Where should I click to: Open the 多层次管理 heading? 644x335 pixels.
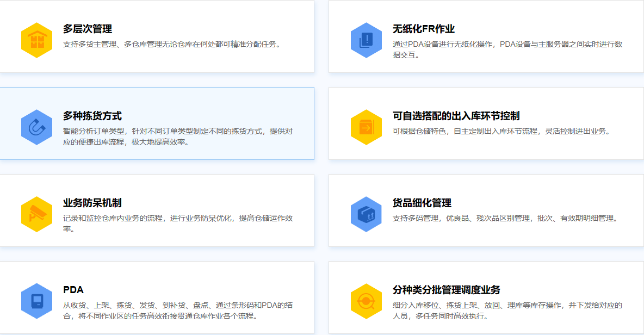point(88,29)
